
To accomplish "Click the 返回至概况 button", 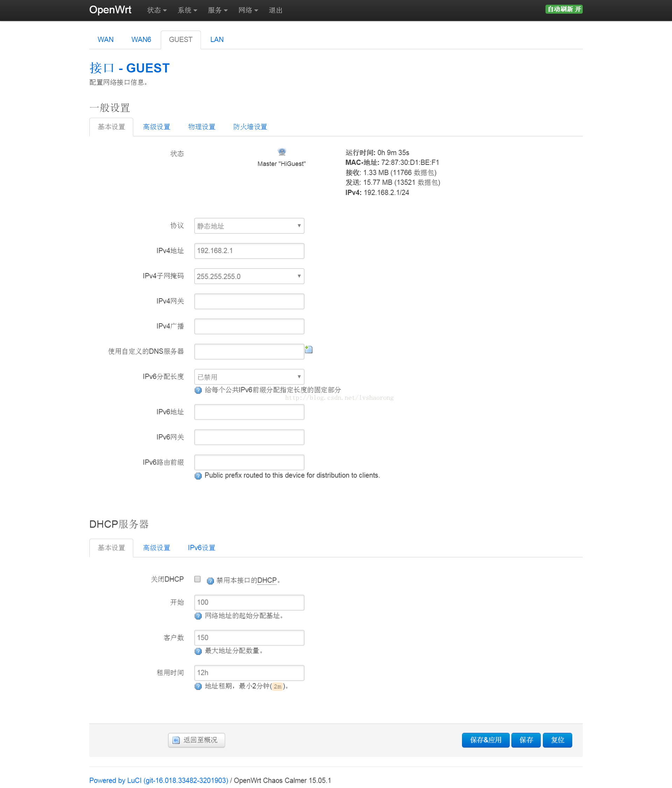I will coord(196,740).
